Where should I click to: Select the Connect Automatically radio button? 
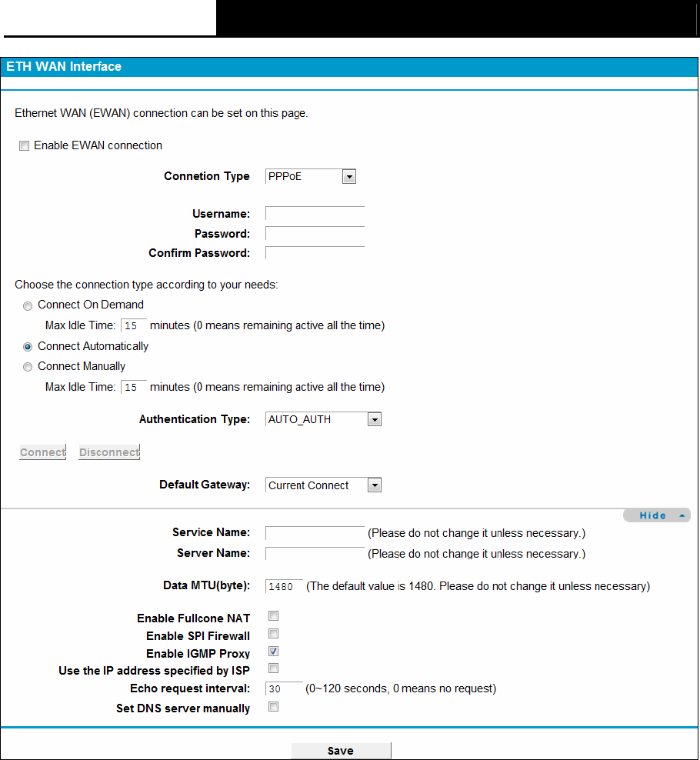tap(28, 347)
